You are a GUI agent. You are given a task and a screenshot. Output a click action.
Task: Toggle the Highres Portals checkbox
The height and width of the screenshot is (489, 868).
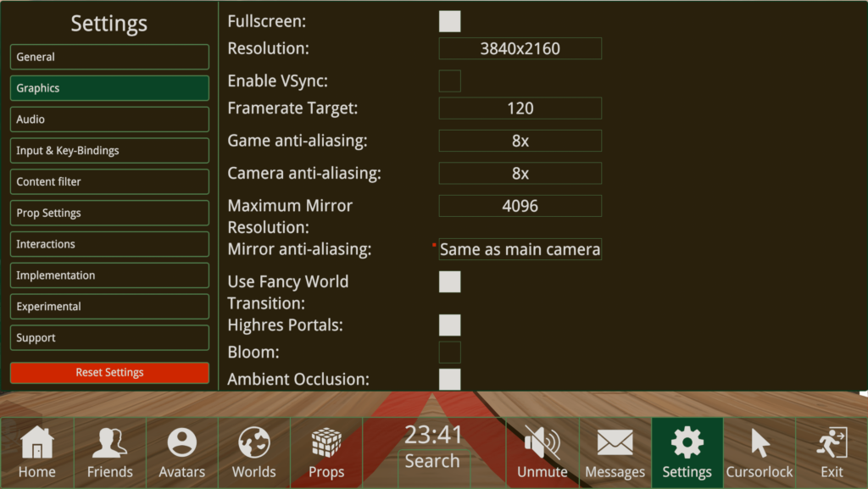tap(449, 325)
